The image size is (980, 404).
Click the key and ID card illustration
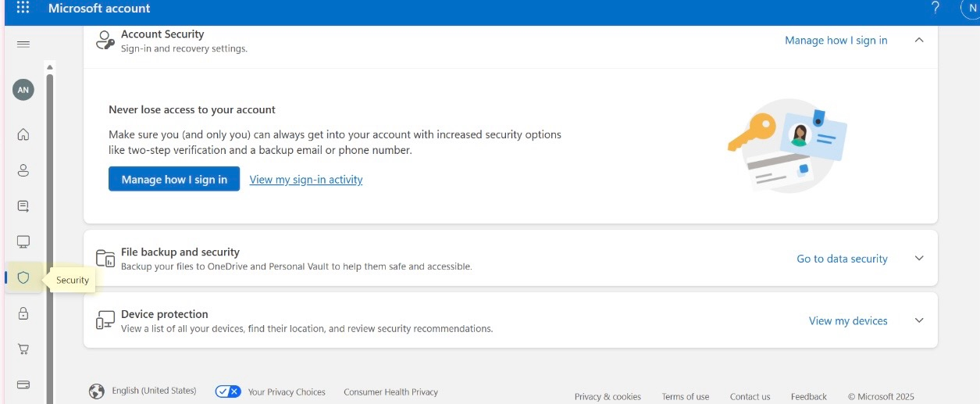[786, 145]
